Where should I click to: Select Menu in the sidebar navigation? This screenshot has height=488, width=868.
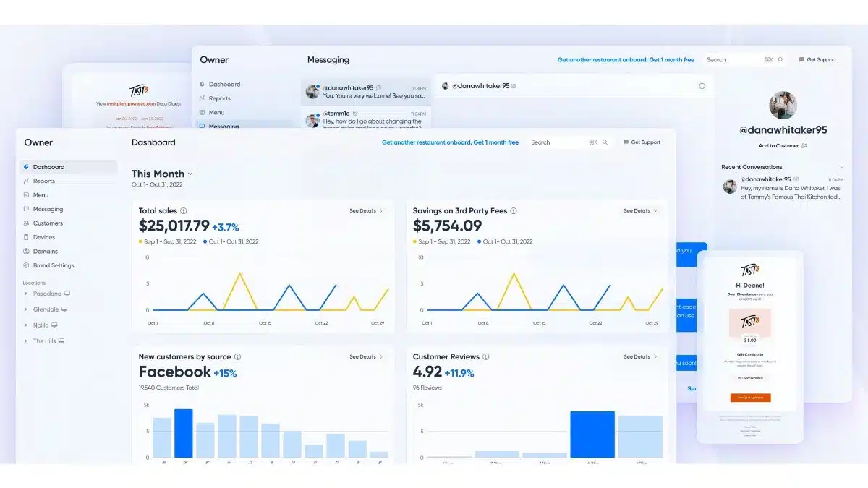(x=40, y=195)
